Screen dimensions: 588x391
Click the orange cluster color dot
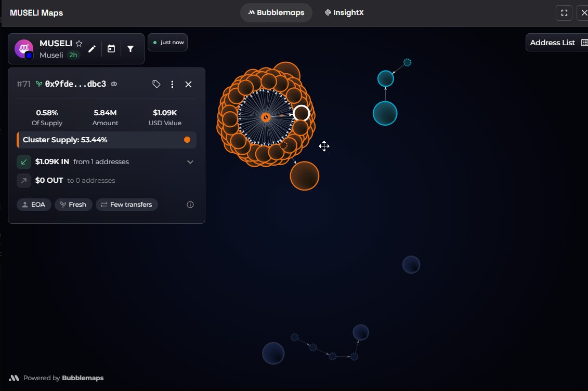pyautogui.click(x=187, y=140)
